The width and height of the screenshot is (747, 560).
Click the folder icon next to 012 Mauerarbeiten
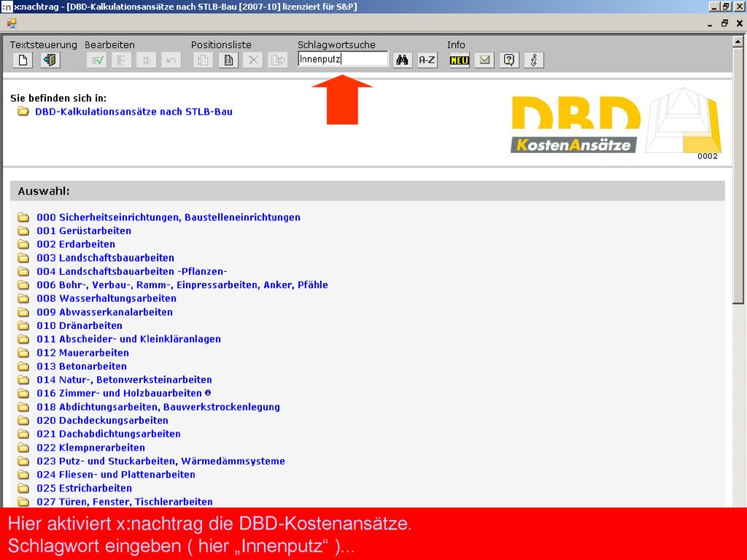[23, 353]
